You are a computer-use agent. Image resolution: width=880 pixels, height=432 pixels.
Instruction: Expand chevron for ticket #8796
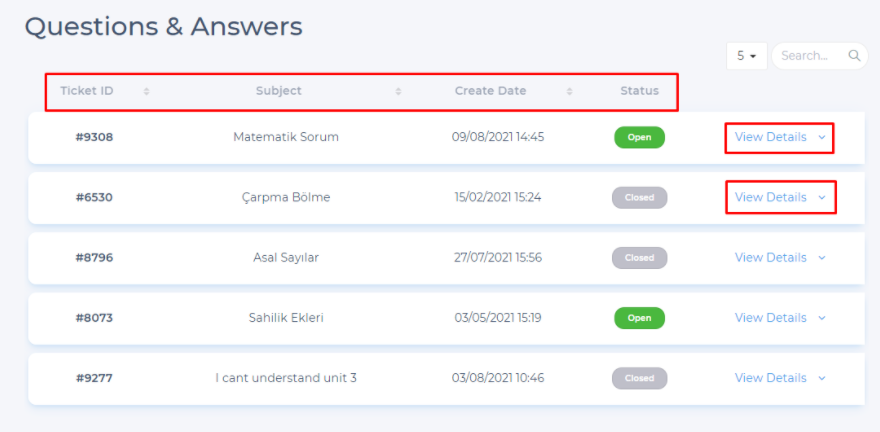tap(822, 258)
